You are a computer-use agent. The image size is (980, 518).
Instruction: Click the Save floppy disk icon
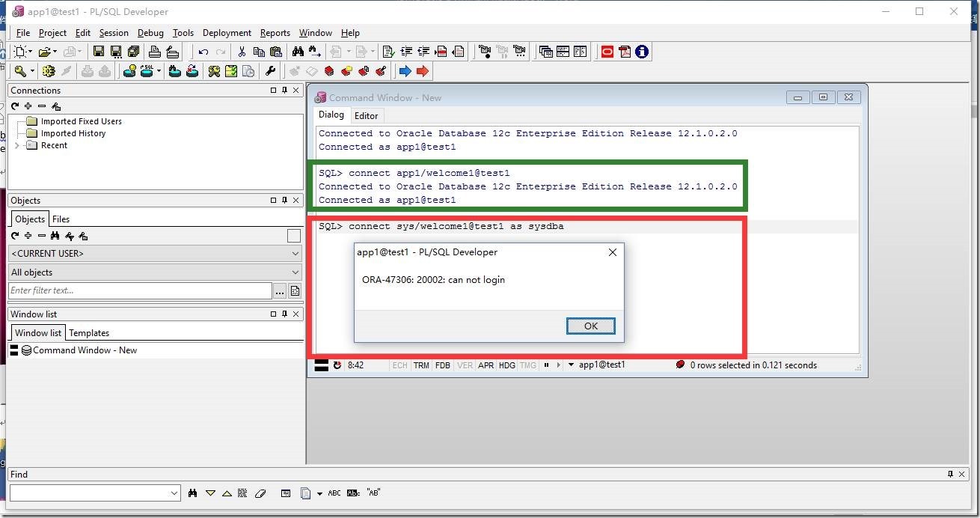click(x=98, y=52)
